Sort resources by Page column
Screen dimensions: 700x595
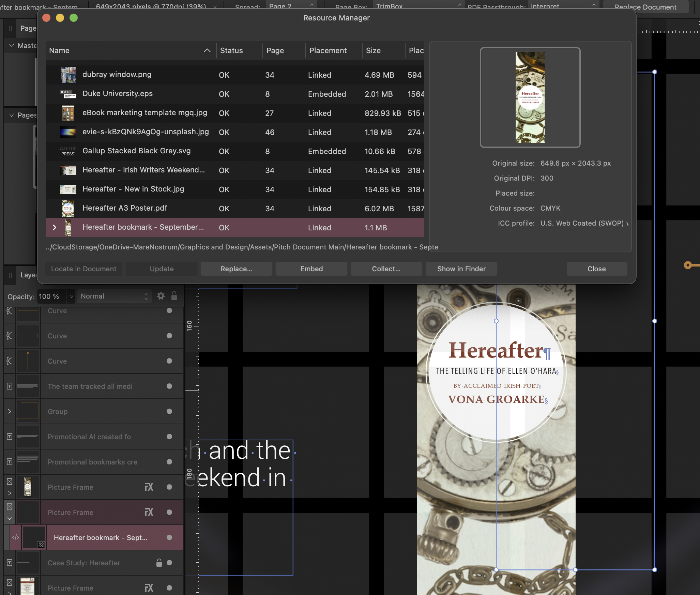click(x=284, y=51)
